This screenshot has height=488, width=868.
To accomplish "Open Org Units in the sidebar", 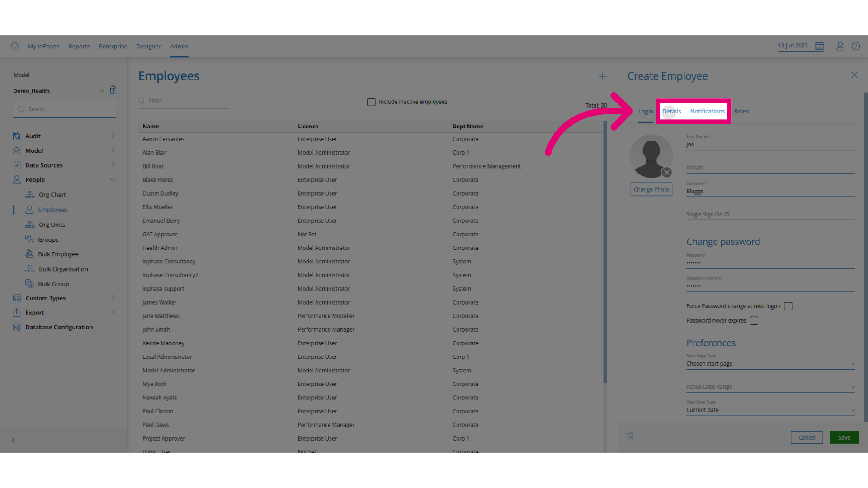I will click(52, 225).
